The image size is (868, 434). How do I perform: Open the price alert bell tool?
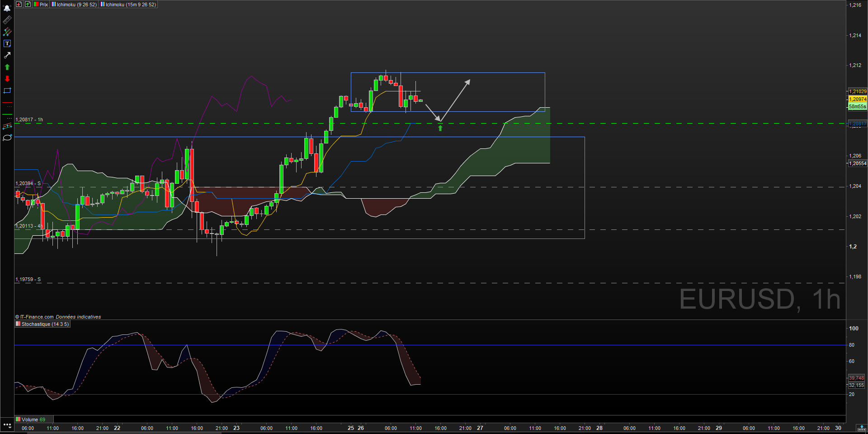[x=7, y=8]
